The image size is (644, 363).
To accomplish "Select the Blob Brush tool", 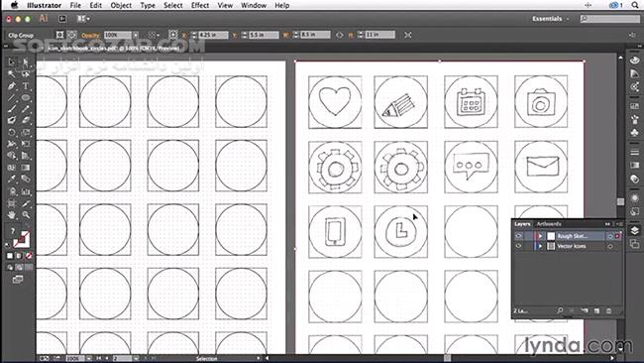I will pyautogui.click(x=12, y=120).
